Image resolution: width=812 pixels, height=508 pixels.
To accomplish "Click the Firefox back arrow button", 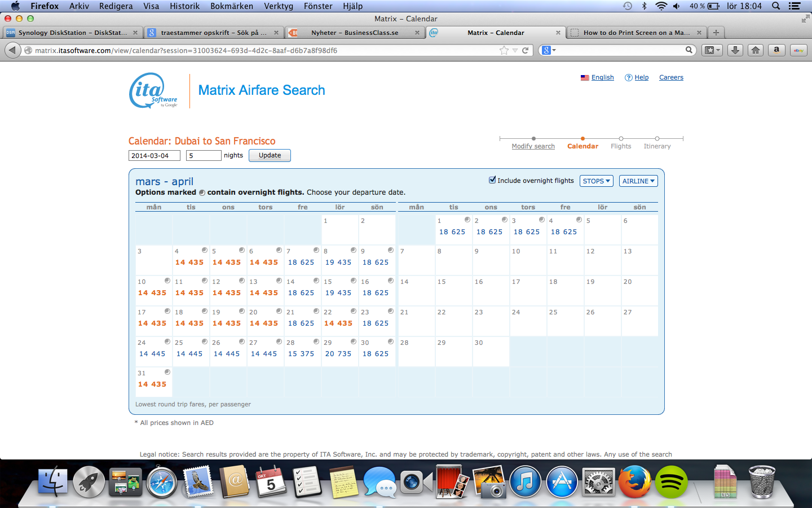I will pyautogui.click(x=12, y=50).
